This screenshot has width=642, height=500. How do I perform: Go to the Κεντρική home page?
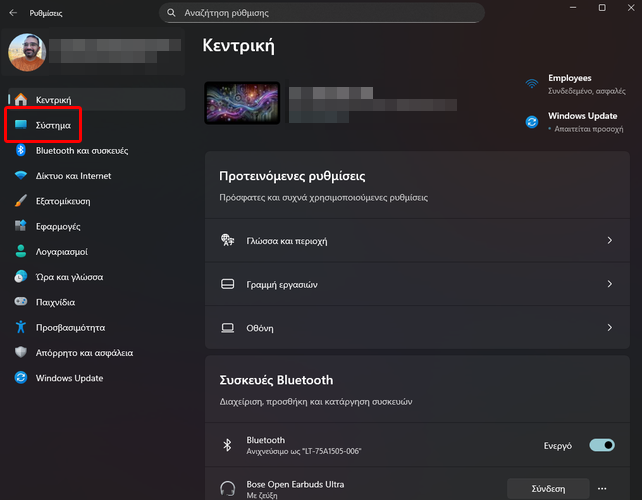53,100
